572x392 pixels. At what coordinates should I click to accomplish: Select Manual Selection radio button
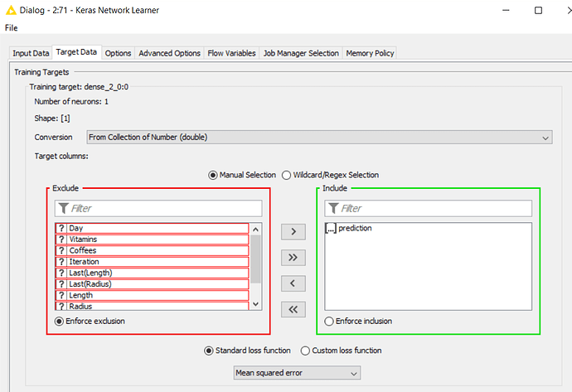213,176
